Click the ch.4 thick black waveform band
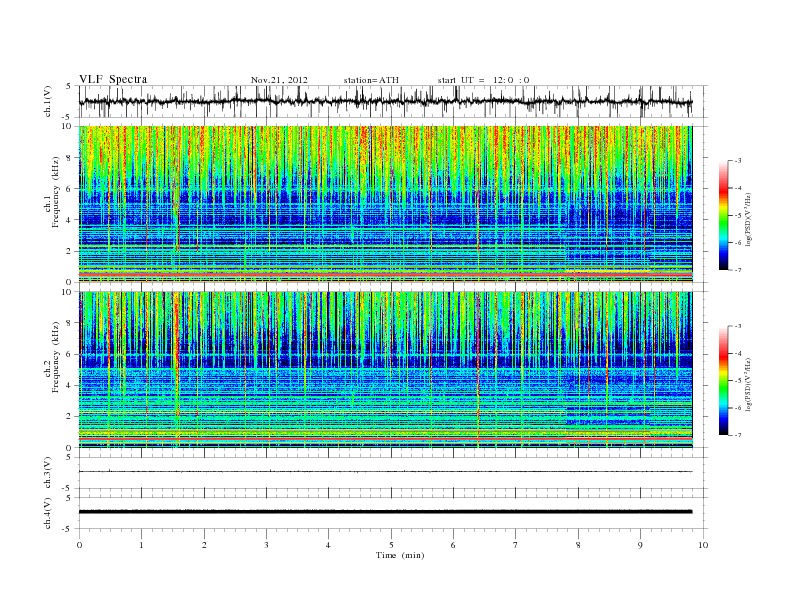This screenshot has width=792, height=612. click(386, 512)
